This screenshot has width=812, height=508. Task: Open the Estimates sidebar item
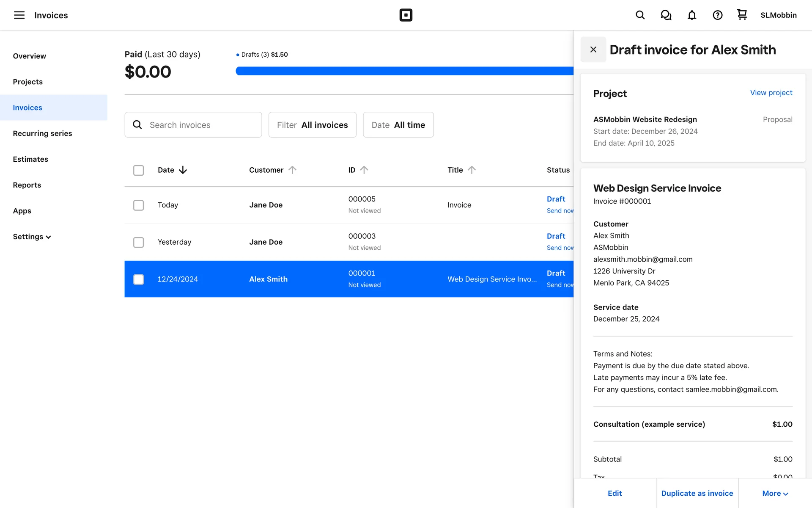click(30, 159)
